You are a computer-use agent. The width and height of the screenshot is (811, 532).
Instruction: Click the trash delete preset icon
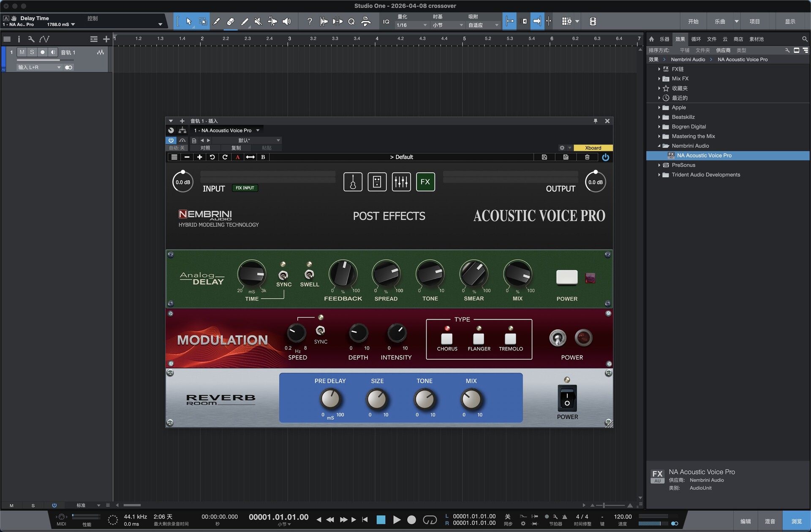587,157
